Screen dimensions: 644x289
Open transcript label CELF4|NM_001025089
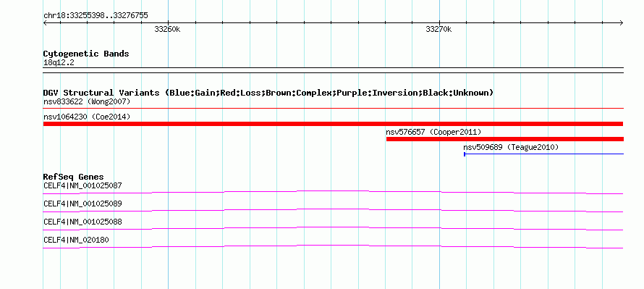82,204
